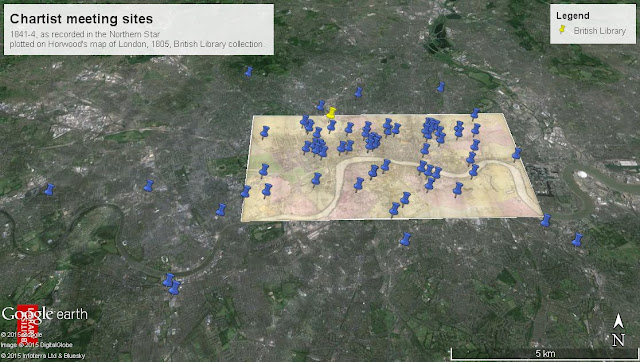The width and height of the screenshot is (640, 362).
Task: Click the Google earth logo
Action: coord(44,314)
